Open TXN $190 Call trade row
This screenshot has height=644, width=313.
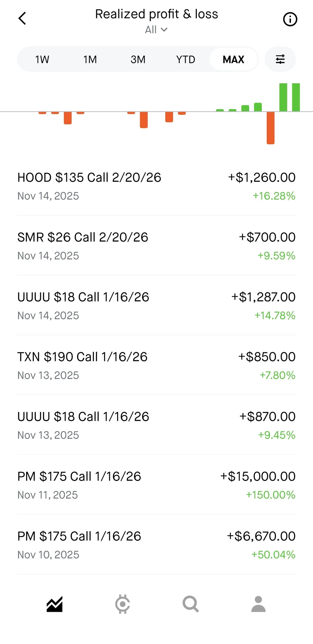tap(156, 365)
